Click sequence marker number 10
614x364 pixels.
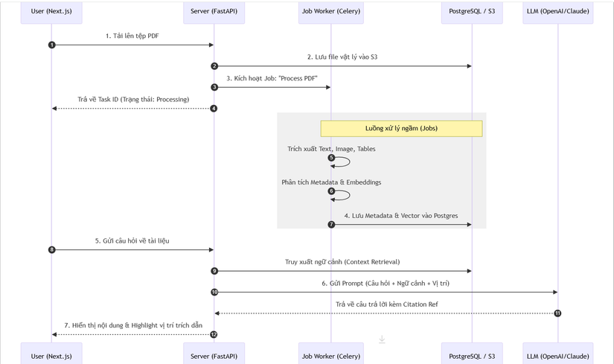pyautogui.click(x=214, y=293)
